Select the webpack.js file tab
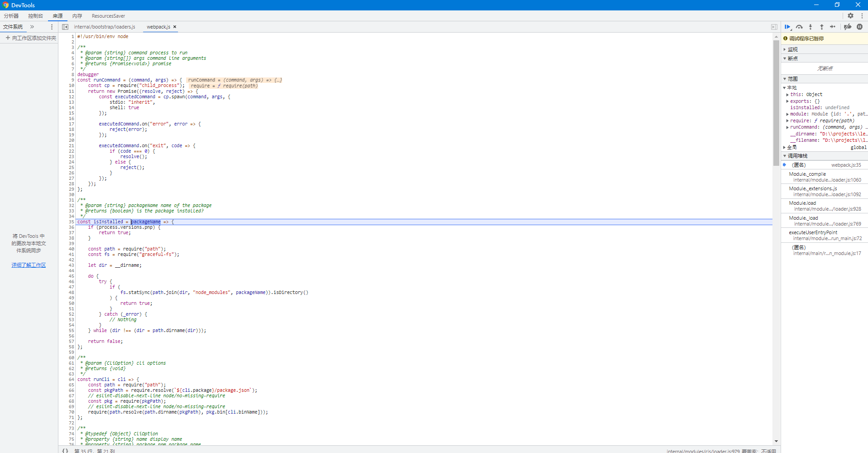868x453 pixels. (x=158, y=27)
